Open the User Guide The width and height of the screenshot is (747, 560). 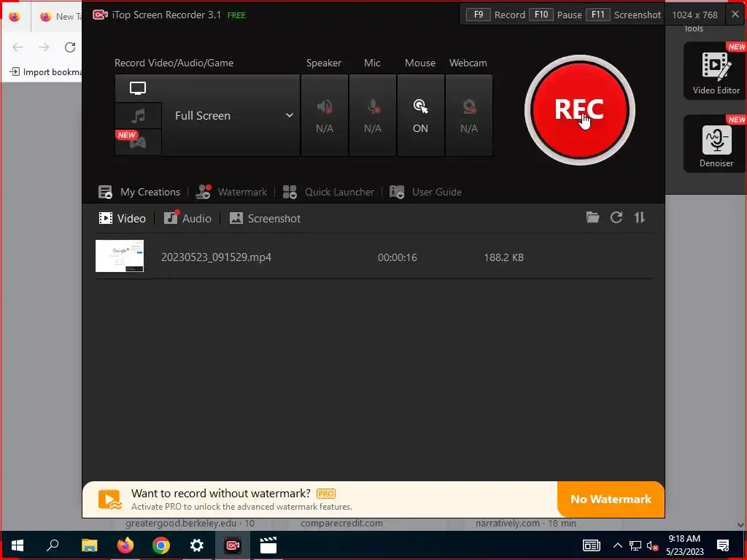point(425,192)
